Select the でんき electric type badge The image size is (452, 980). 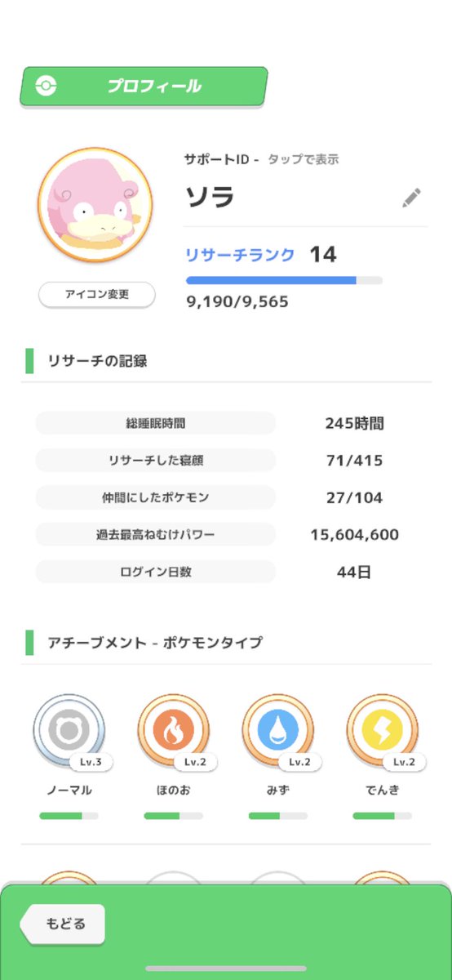tap(383, 729)
